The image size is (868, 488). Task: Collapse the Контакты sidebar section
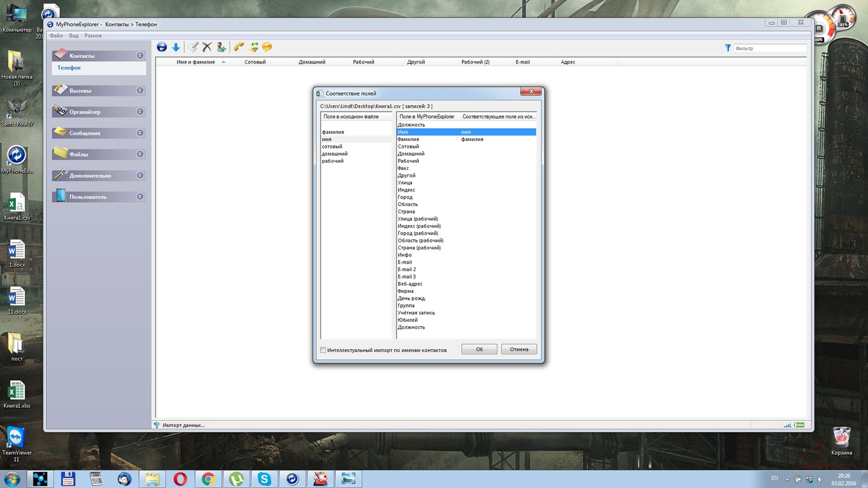[140, 55]
